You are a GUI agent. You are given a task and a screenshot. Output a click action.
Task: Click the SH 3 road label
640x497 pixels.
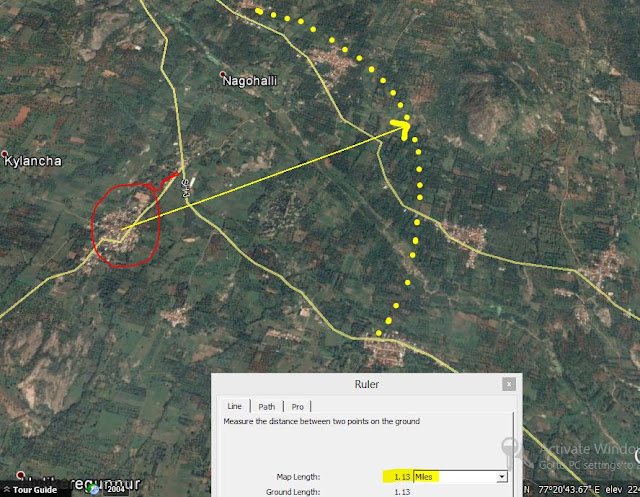186,188
